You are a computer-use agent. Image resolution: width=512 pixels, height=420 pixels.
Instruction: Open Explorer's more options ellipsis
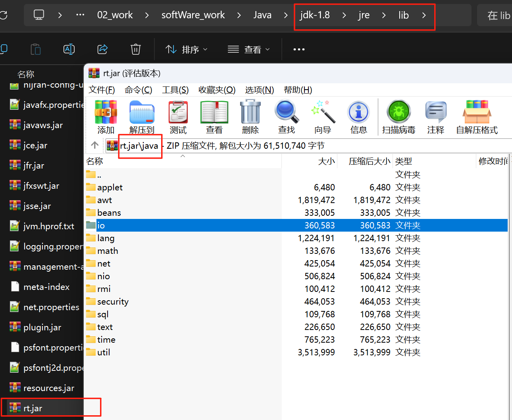point(299,49)
